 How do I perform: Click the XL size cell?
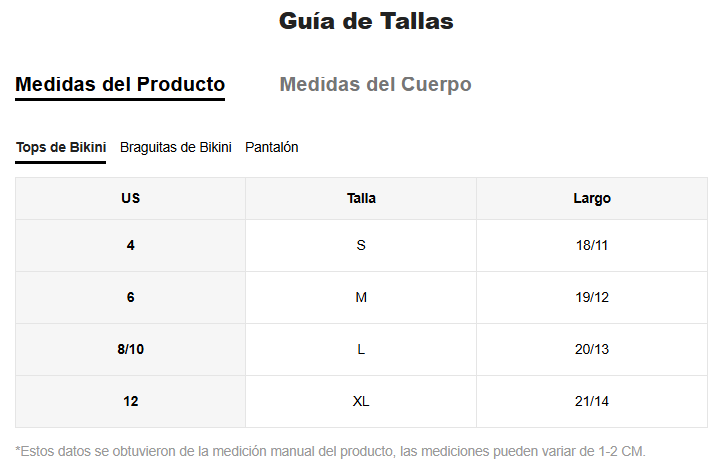click(x=361, y=401)
